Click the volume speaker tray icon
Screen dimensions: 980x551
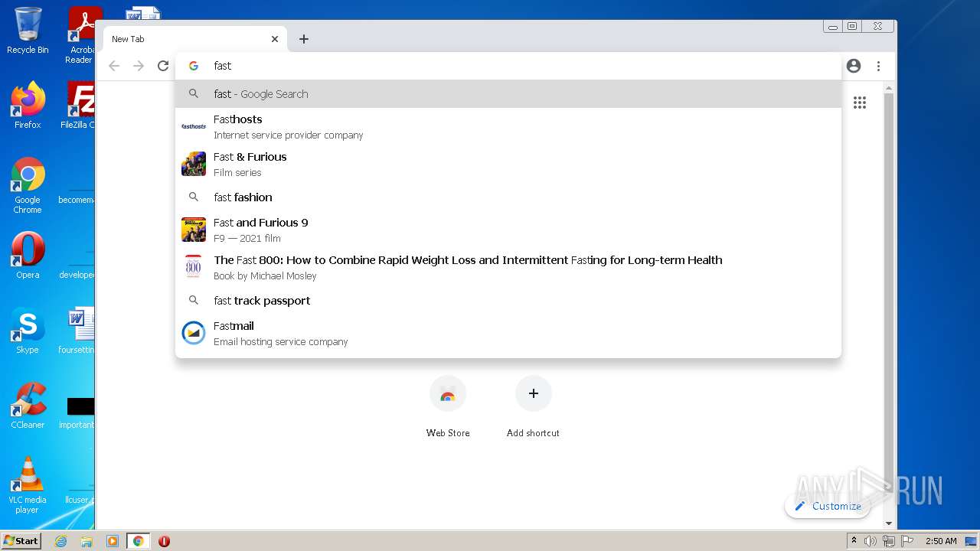[x=871, y=541]
